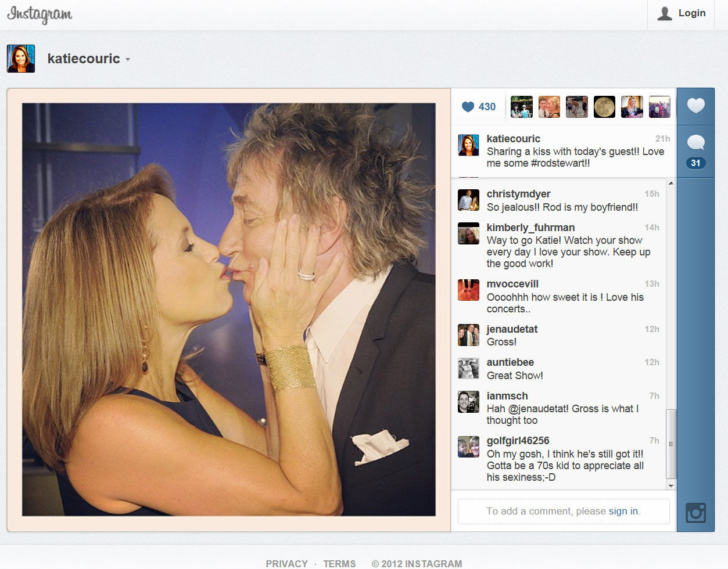The image size is (728, 569).
Task: Click mvoccevill's avatar
Action: click(468, 290)
